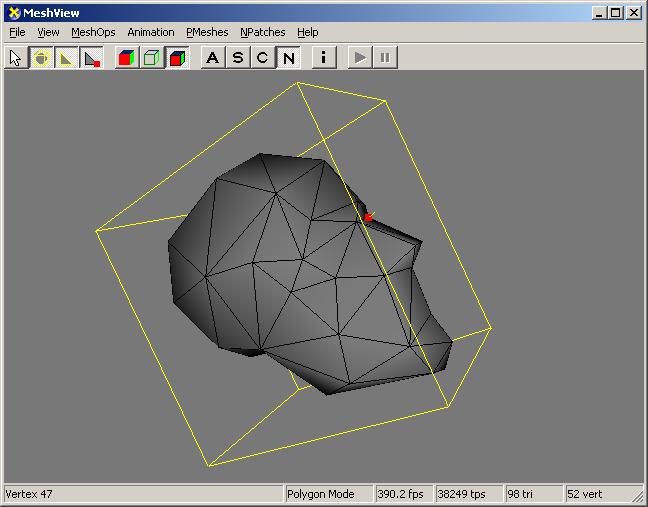The height and width of the screenshot is (507, 648).
Task: Toggle the 'C' toolbar button
Action: point(262,57)
